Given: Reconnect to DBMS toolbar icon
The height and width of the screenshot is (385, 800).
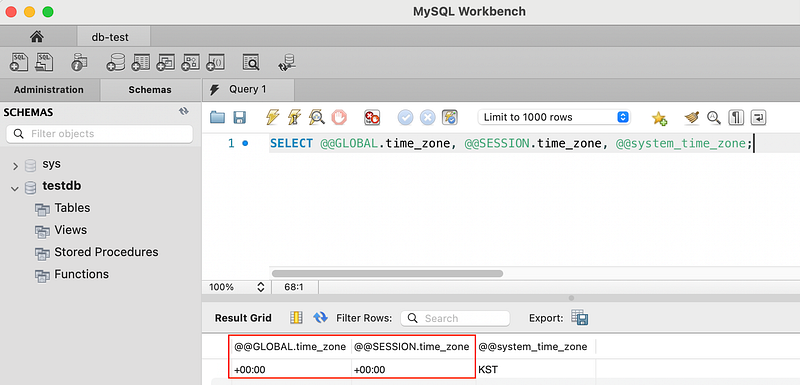Looking at the screenshot, I should click(x=287, y=62).
